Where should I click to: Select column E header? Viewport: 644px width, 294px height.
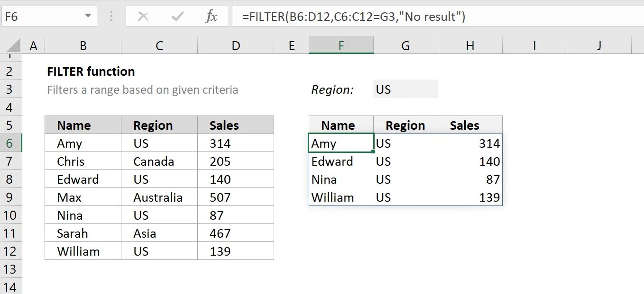[291, 45]
